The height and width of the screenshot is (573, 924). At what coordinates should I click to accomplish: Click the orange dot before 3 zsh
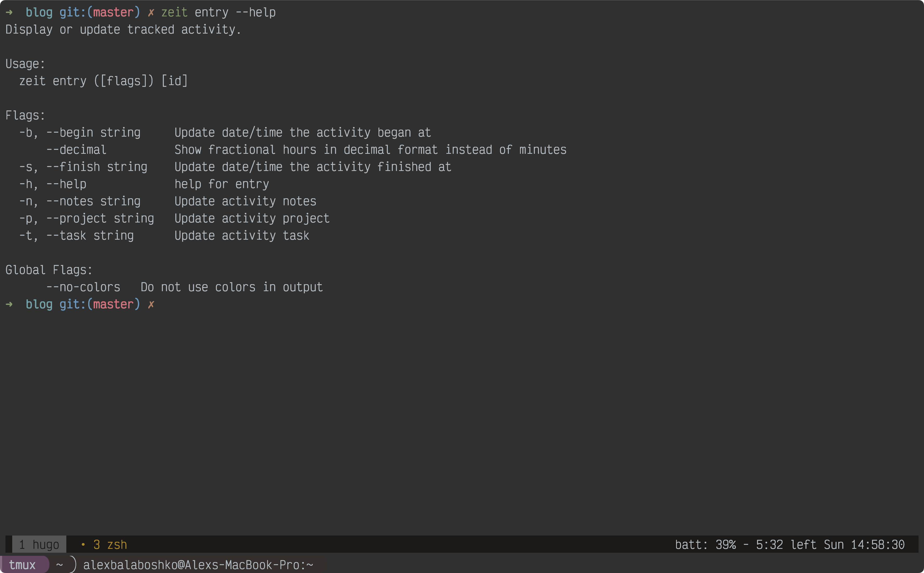point(83,545)
